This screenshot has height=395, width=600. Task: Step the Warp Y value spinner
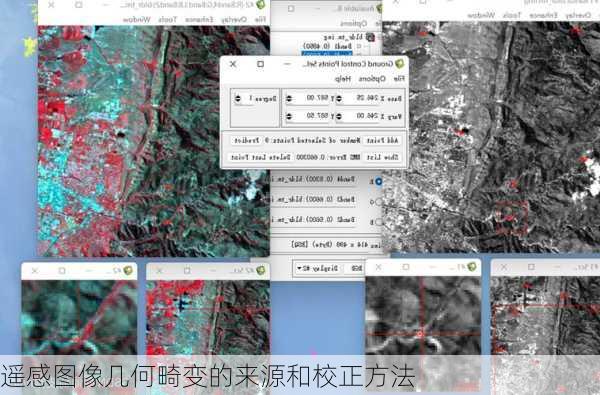(289, 116)
